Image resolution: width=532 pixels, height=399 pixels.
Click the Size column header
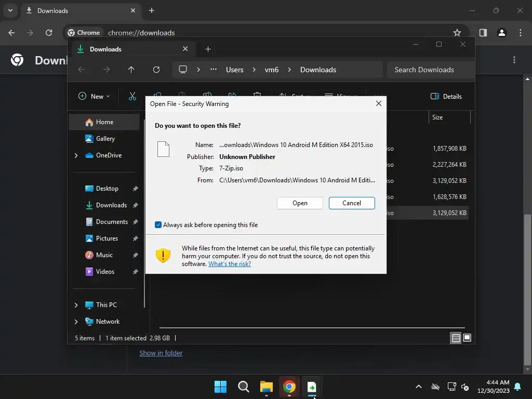coord(449,117)
